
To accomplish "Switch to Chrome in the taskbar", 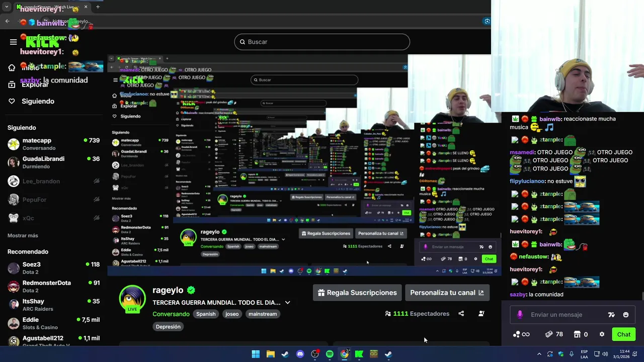I will point(344,354).
